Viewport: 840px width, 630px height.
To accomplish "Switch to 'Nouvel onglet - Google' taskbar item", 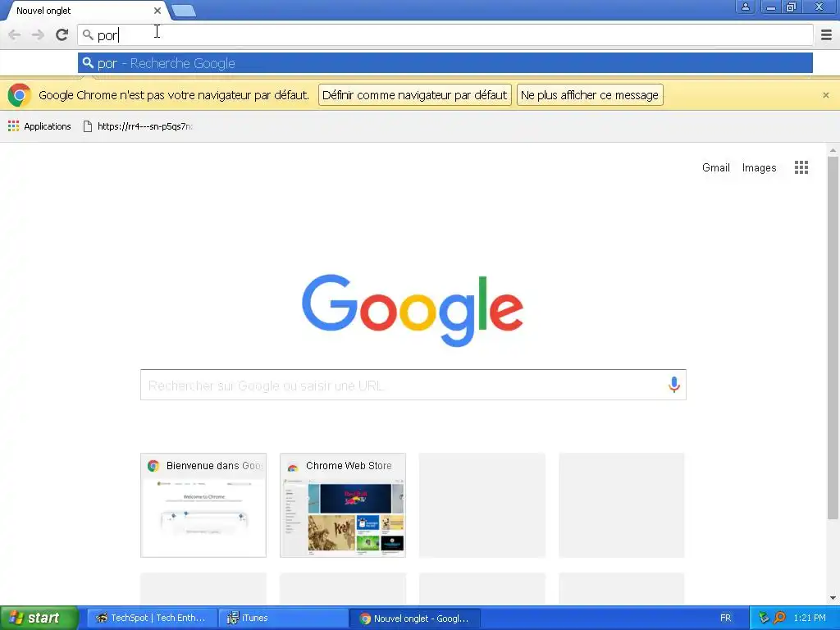I will 415,619.
